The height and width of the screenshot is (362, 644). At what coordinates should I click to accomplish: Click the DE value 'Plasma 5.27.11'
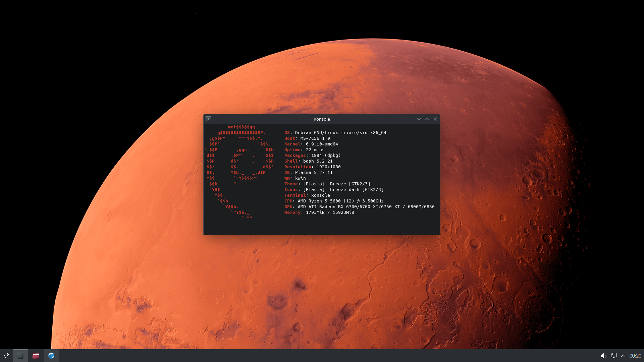tap(314, 173)
